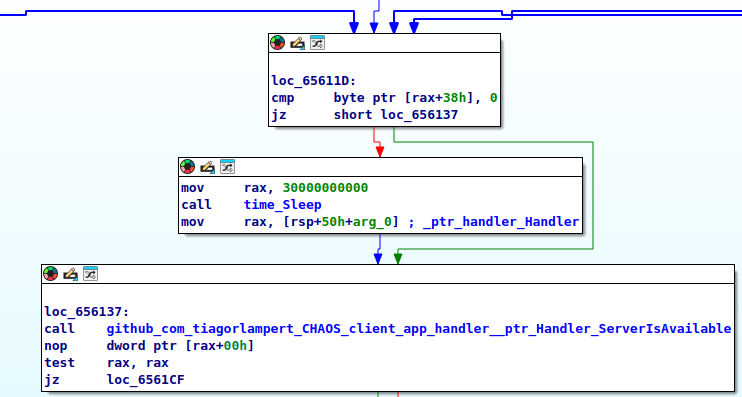Click color wheel icon in loc_656137 block
The image size is (742, 397).
(x=51, y=274)
